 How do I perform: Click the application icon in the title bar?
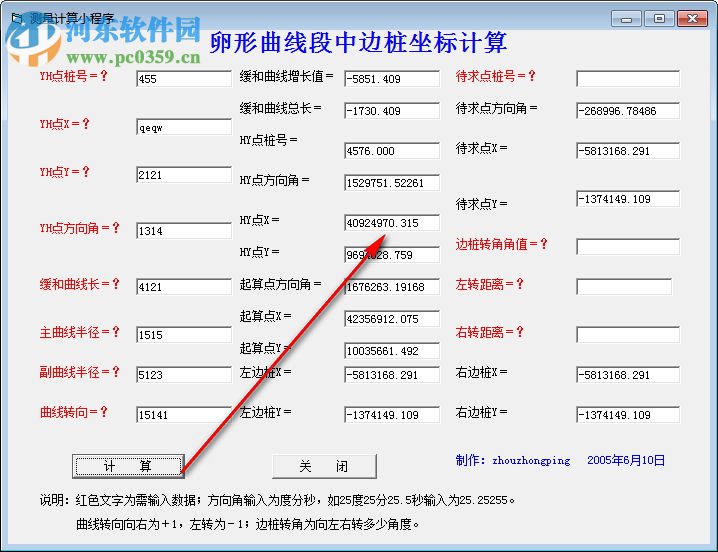click(17, 18)
